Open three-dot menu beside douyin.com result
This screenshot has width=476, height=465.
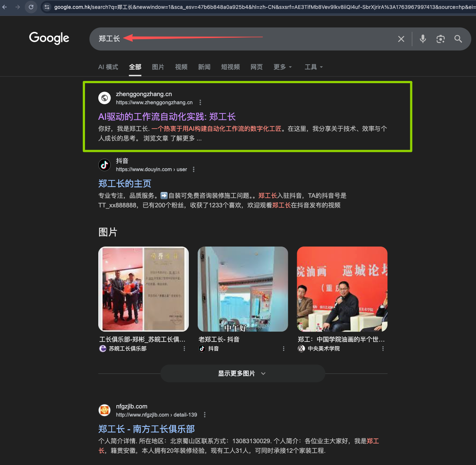(x=194, y=169)
